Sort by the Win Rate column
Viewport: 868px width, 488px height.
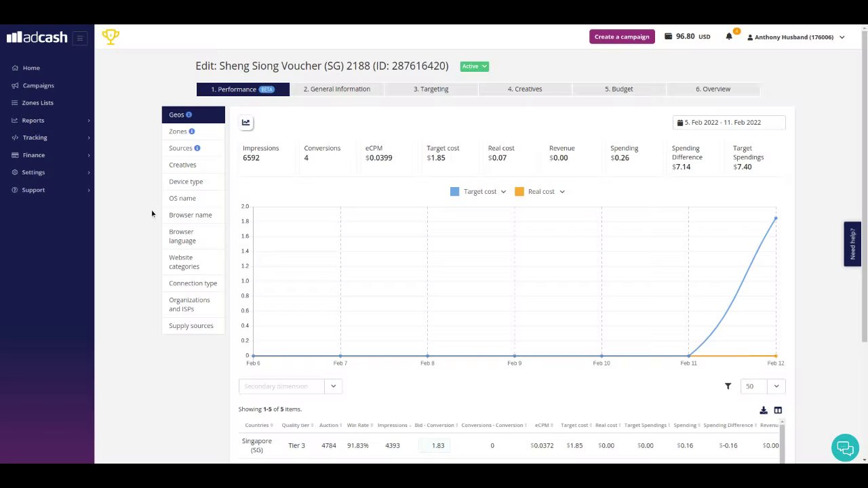pyautogui.click(x=359, y=426)
